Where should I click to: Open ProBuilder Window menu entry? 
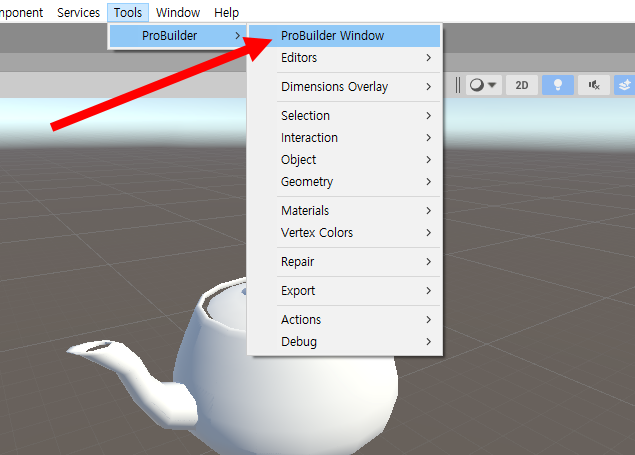coord(344,36)
